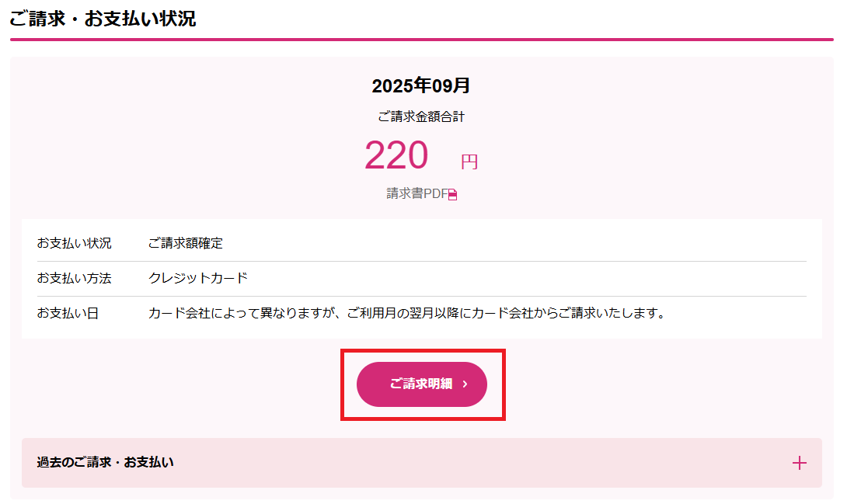Image resolution: width=847 pixels, height=504 pixels.
Task: Open the ご請求明細 billing details button
Action: 420,384
